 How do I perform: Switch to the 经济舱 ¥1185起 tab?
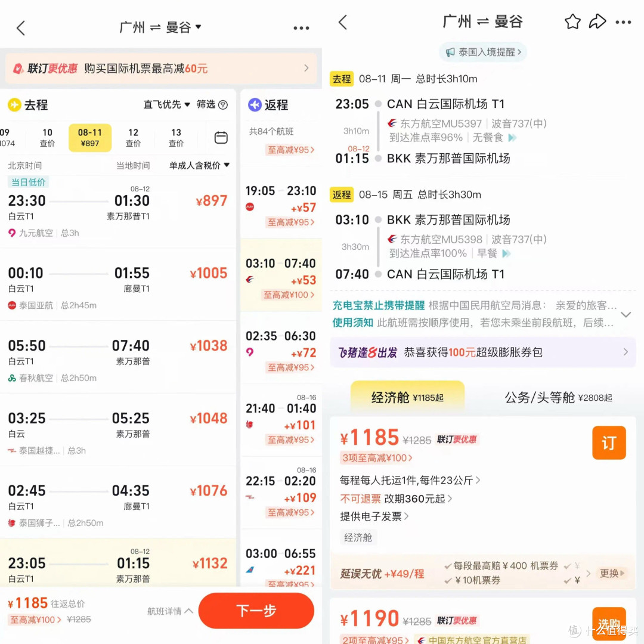tap(407, 397)
